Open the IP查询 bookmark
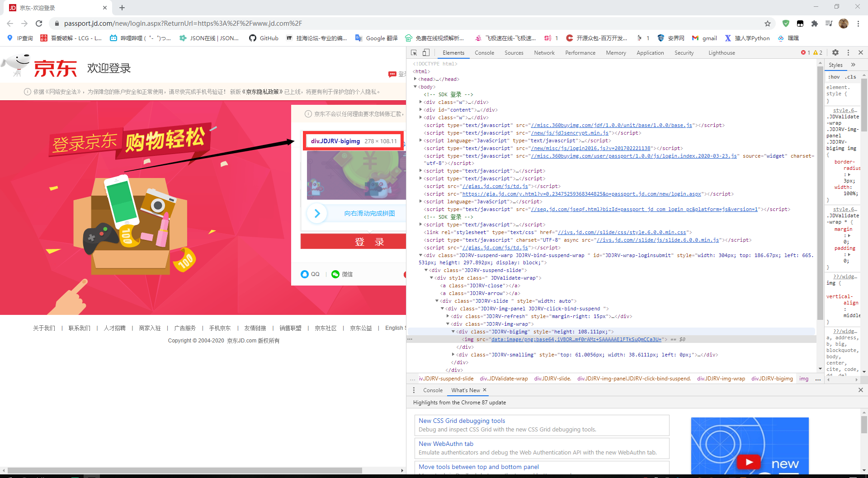 tap(20, 38)
